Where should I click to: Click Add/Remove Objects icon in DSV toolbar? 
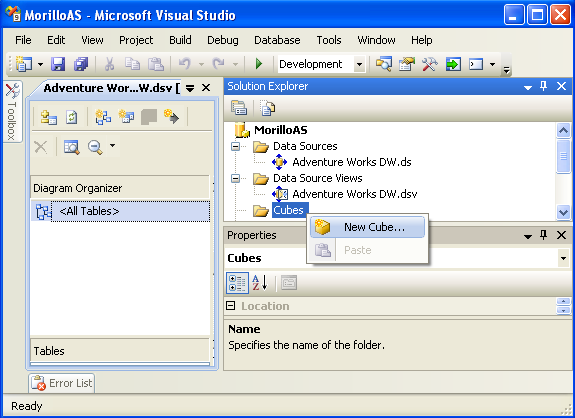point(49,117)
